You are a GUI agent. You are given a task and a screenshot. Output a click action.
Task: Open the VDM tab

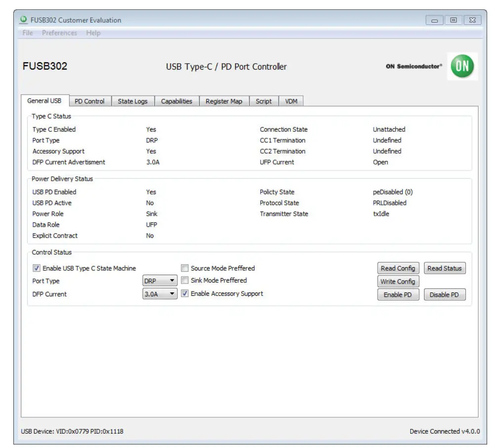[291, 101]
